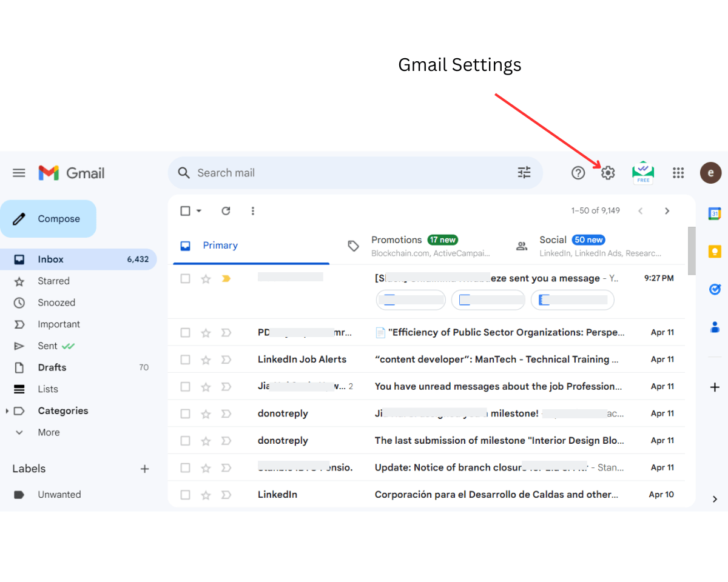Star the 'Efficiency of Public Sector' email
The image size is (728, 582).
pos(206,332)
